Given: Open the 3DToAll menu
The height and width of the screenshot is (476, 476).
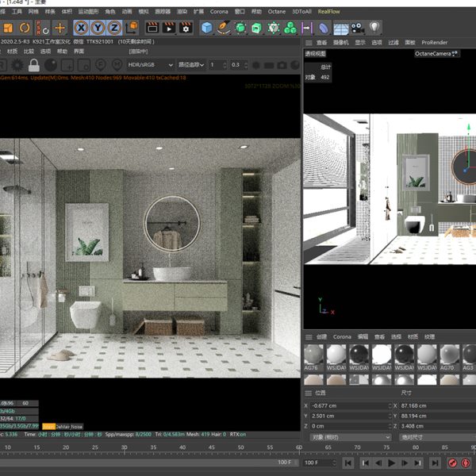Looking at the screenshot, I should pyautogui.click(x=301, y=12).
